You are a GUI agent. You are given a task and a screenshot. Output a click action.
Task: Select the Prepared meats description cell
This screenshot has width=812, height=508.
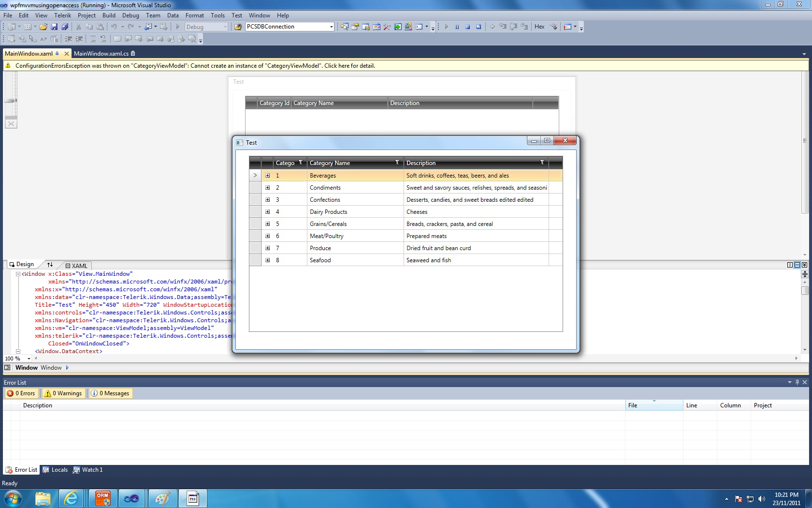(476, 236)
